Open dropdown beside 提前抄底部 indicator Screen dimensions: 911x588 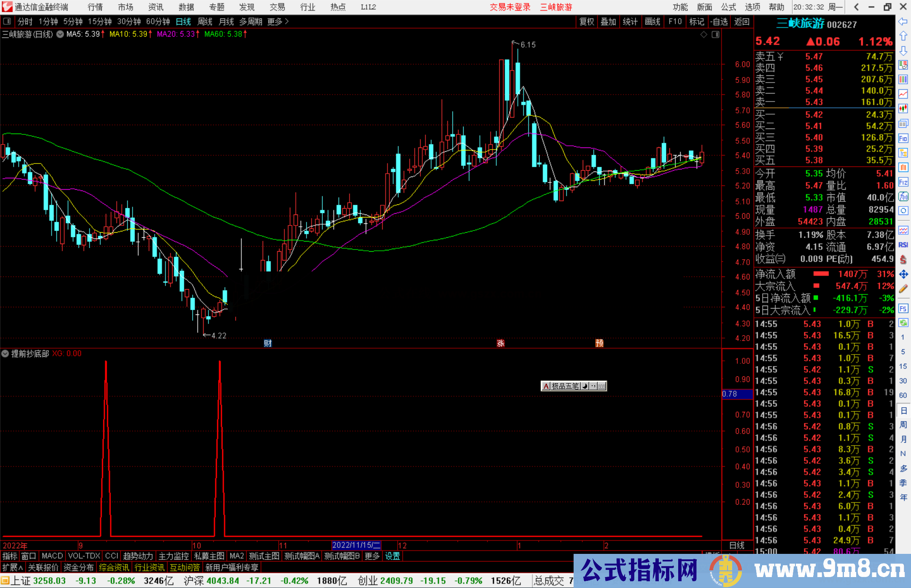(x=5, y=354)
